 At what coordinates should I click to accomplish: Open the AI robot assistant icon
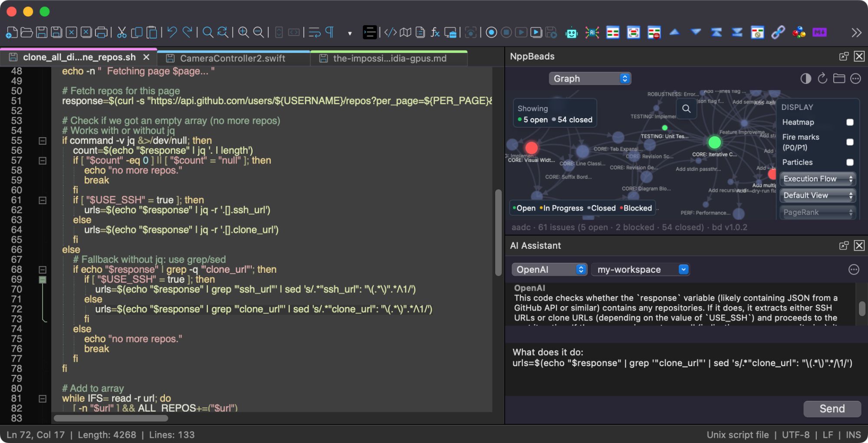(572, 33)
